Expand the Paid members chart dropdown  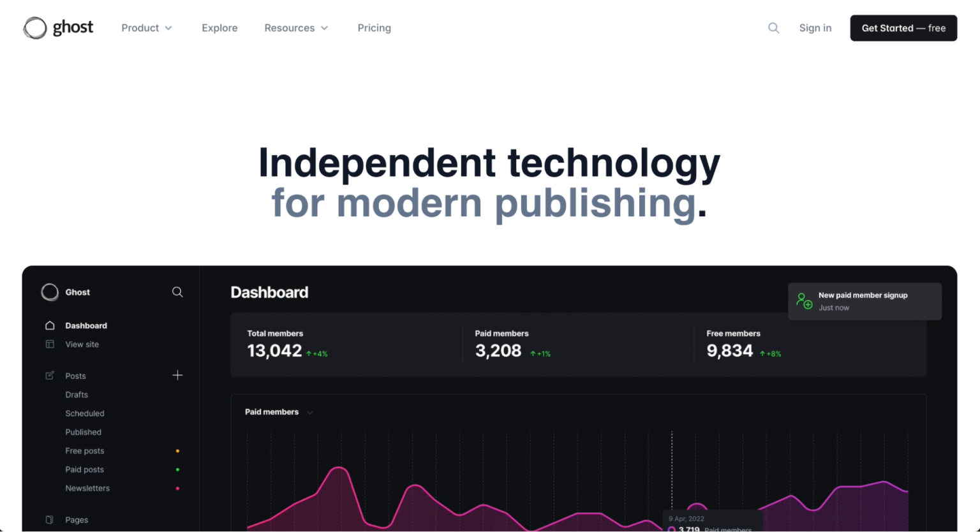(x=310, y=413)
